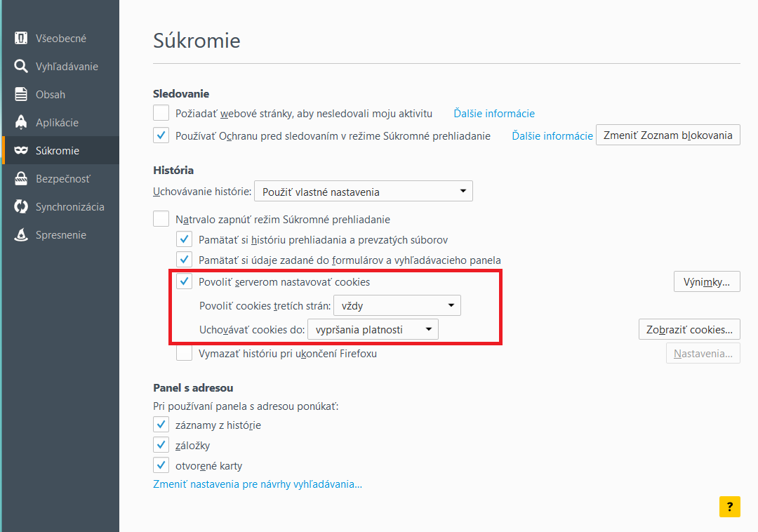Toggle Natrvalo zapnúť režim Súkromné prehliadanie

pos(161,219)
